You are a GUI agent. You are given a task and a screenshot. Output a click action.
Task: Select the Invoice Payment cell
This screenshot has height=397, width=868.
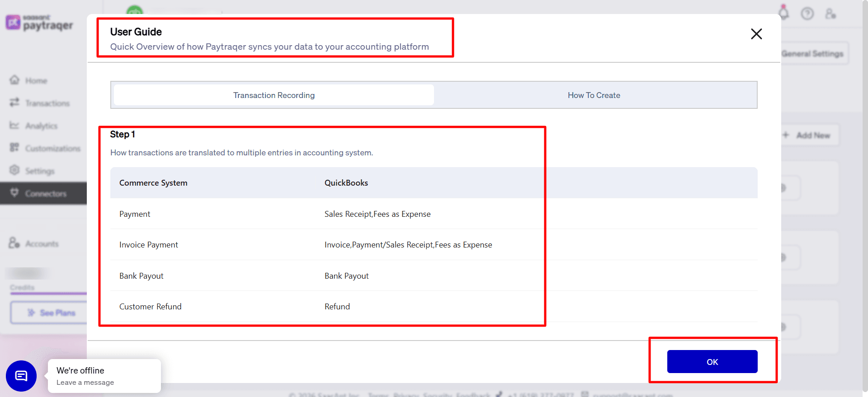pyautogui.click(x=149, y=245)
